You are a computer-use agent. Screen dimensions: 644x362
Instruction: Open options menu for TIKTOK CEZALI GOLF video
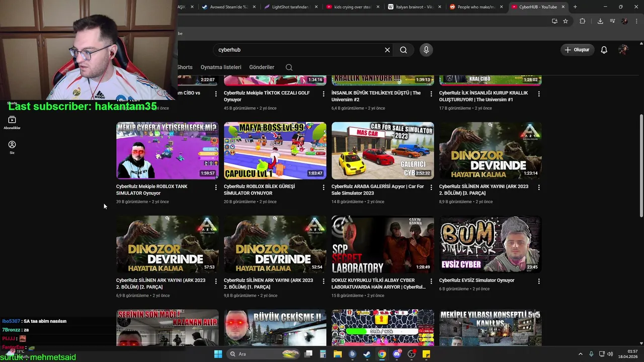point(324,94)
